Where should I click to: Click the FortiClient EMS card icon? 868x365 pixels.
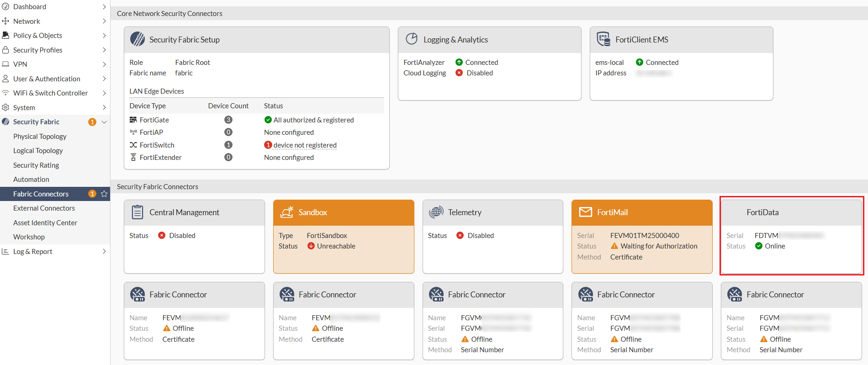coord(603,39)
